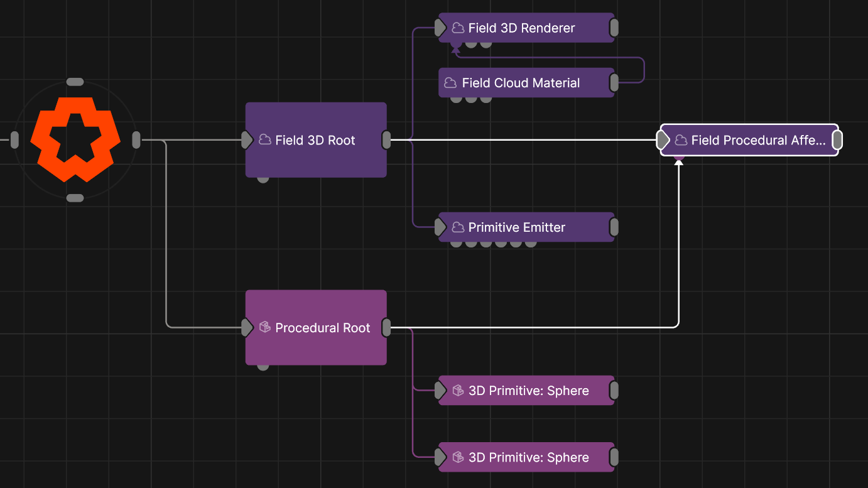The height and width of the screenshot is (488, 868).
Task: Click the orange Notch root node logo
Action: pyautogui.click(x=75, y=140)
